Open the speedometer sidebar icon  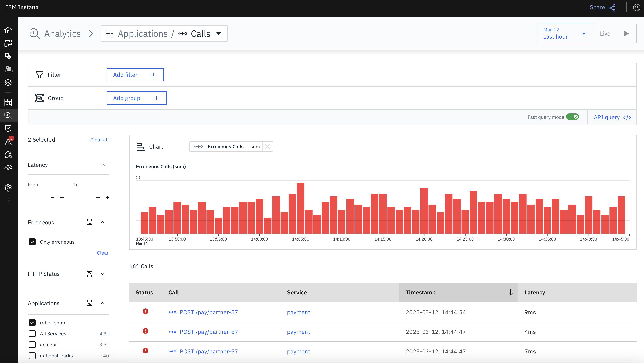coord(8,168)
